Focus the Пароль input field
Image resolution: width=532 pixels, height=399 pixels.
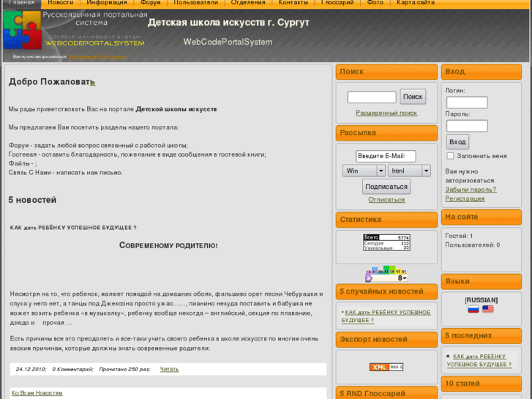467,126
